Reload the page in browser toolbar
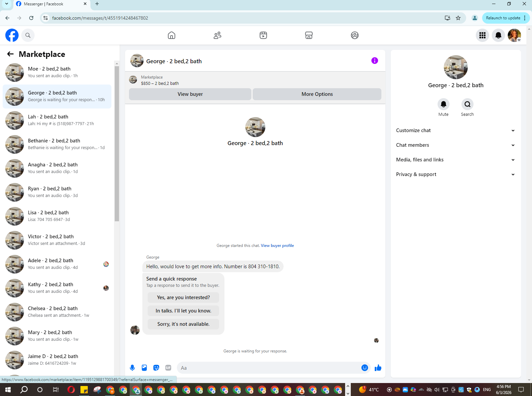This screenshot has height=396, width=532. [31, 18]
